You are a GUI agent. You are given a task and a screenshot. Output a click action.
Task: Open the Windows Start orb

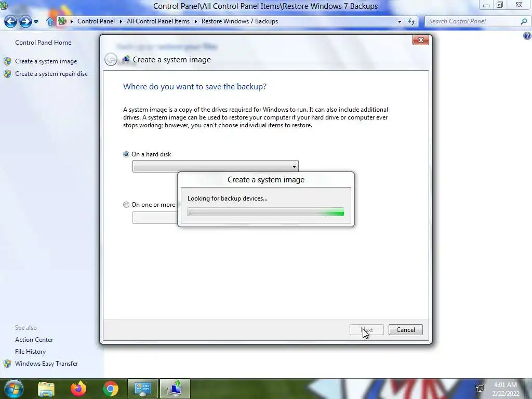tap(14, 389)
